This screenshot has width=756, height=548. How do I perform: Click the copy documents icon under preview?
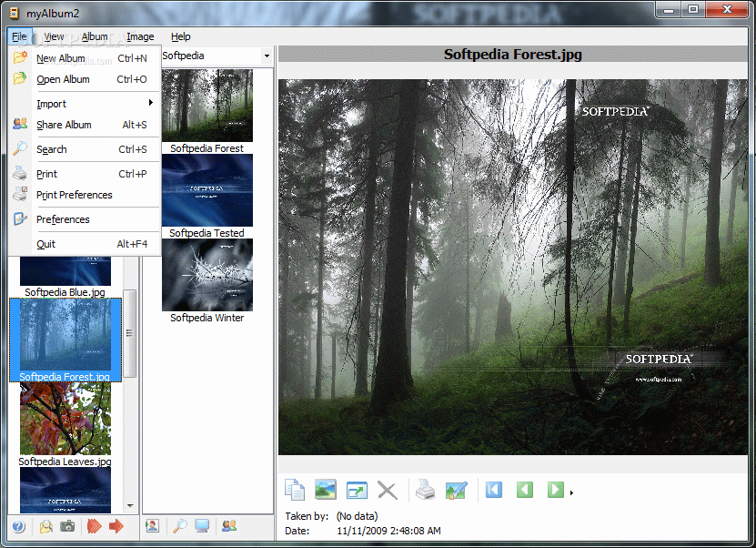(295, 490)
